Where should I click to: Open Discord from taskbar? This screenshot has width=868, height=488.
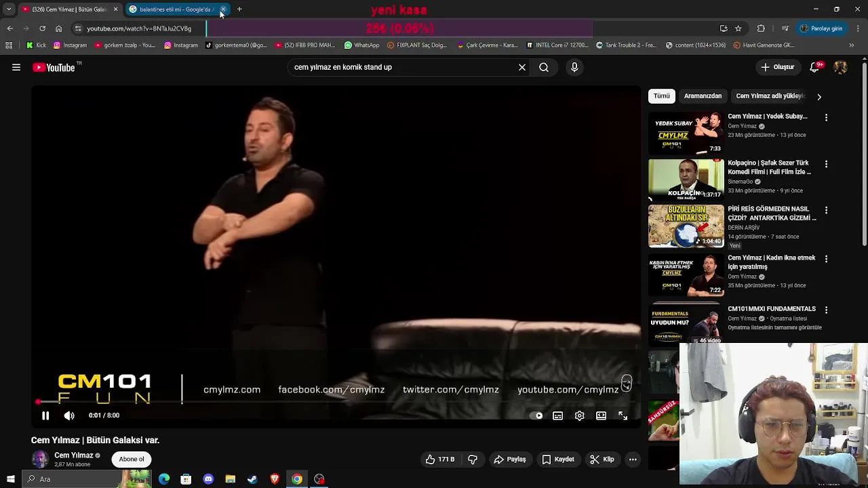click(x=208, y=479)
